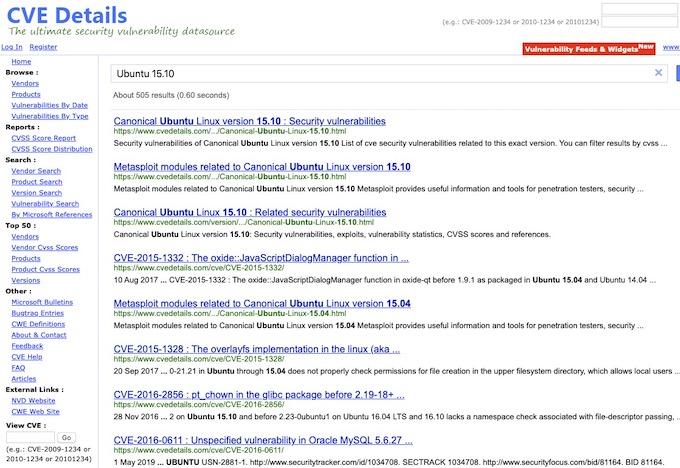Screen dimensions: 680x468
Task: Click green URL cvedetails.com/cve/CVE-2016-0611/
Action: 199,450
